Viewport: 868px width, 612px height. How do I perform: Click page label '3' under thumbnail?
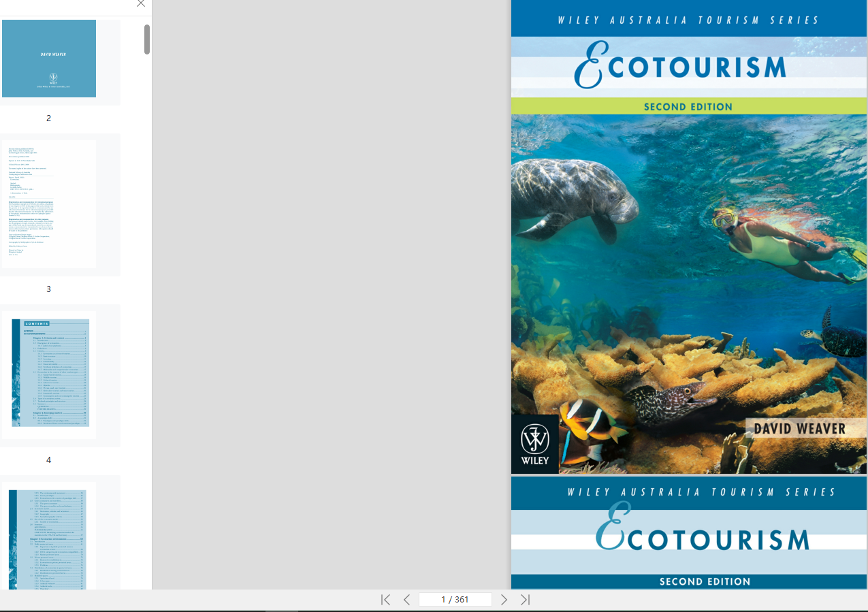point(48,289)
